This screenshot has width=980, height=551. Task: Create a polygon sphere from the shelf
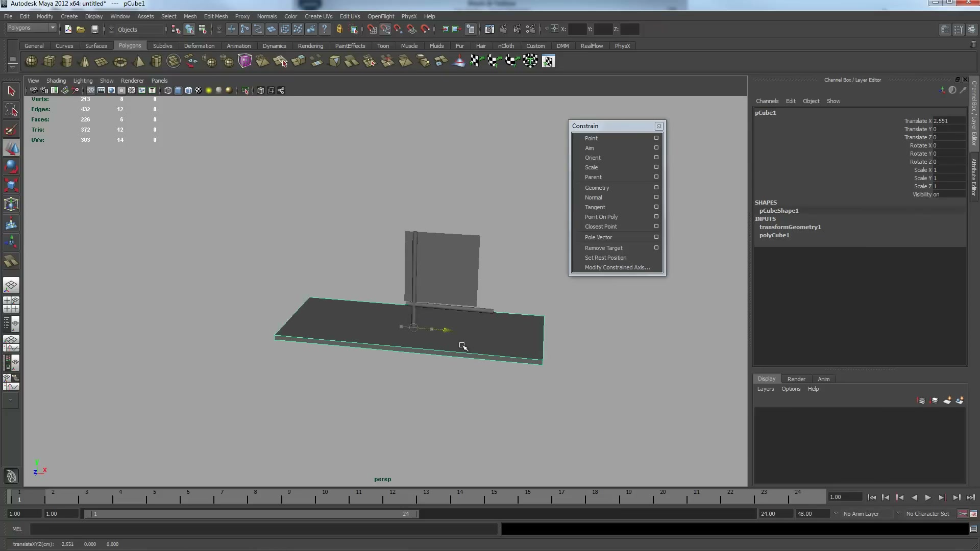[31, 61]
